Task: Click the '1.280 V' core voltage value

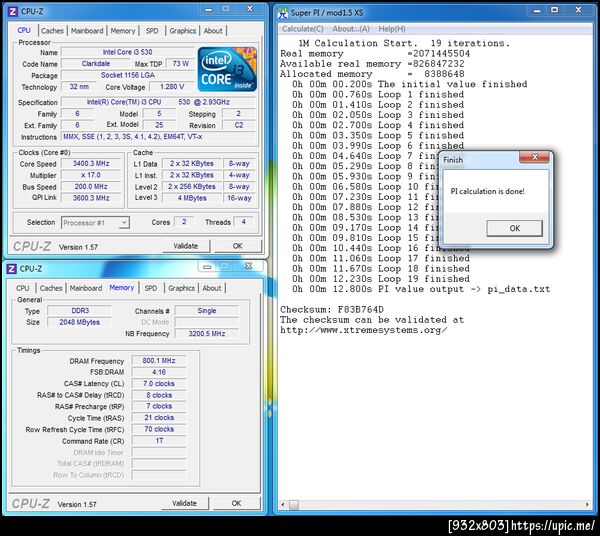Action: coord(172,86)
